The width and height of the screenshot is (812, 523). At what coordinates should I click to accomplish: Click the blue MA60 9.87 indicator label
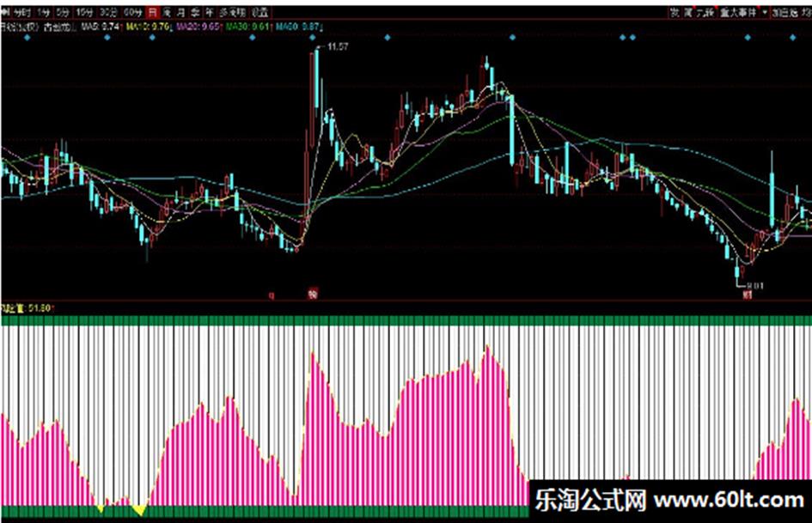tap(297, 27)
